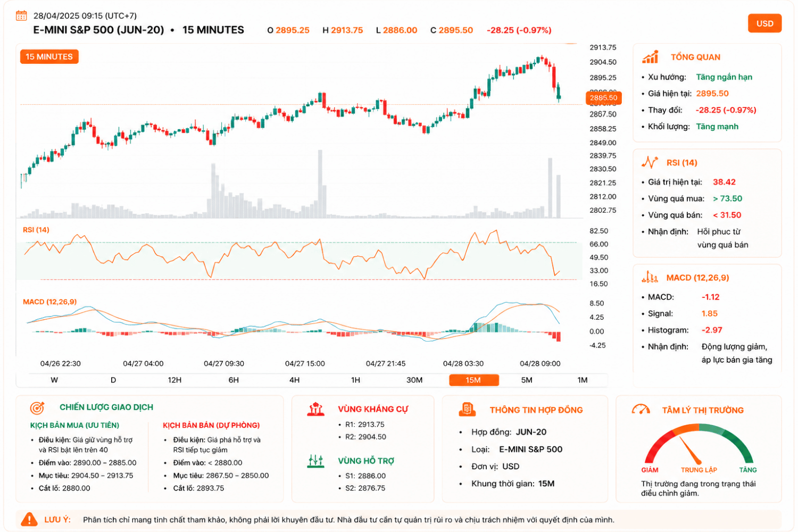Switch to the 1M timeframe
The image size is (798, 532).
point(583,380)
